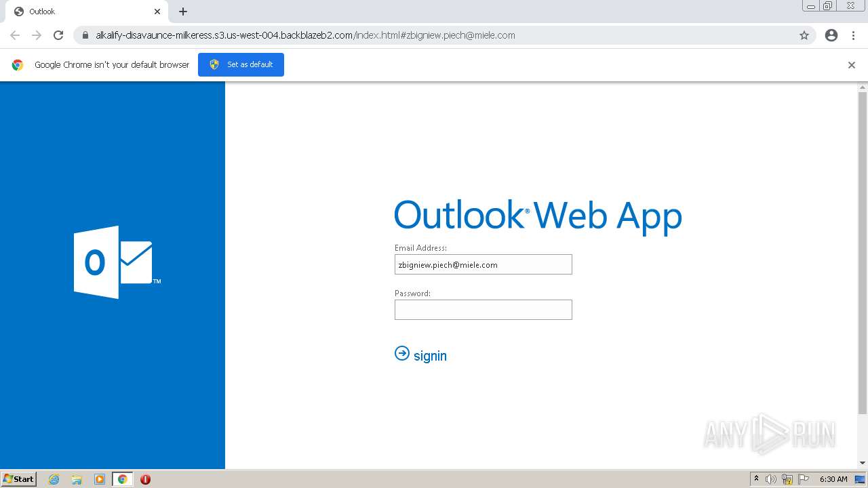Click the signin link text
The height and width of the screenshot is (488, 868).
(430, 356)
